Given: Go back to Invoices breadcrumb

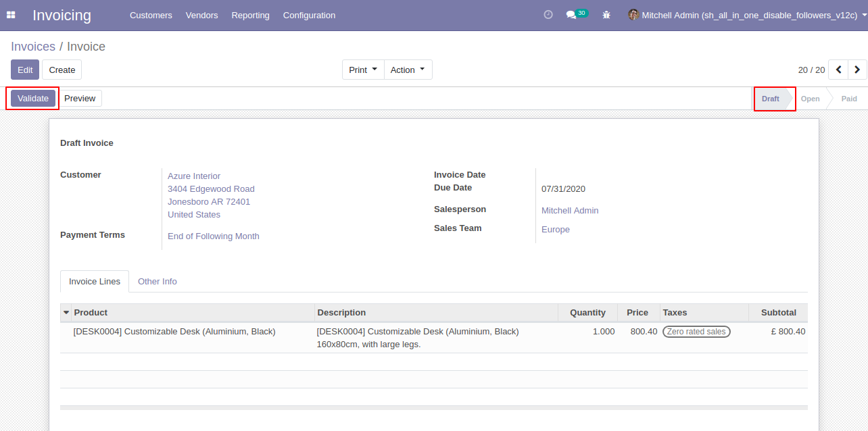Looking at the screenshot, I should (x=33, y=47).
